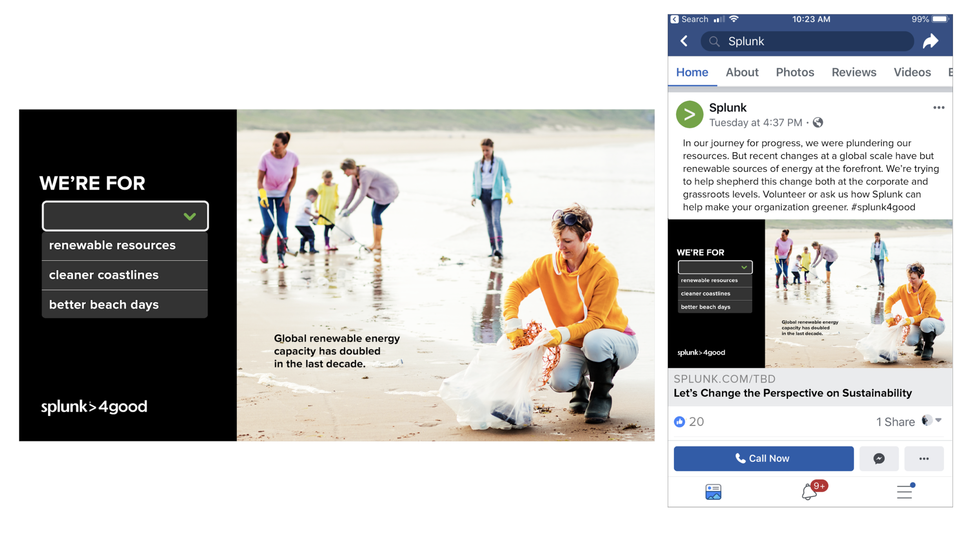
Task: Open the news feed icon in bottom bar
Action: (713, 491)
